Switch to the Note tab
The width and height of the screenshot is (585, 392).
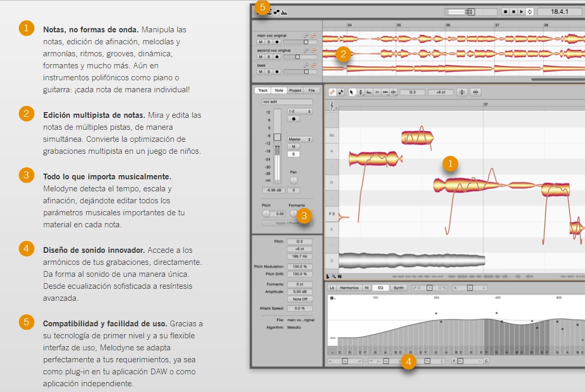click(x=279, y=91)
